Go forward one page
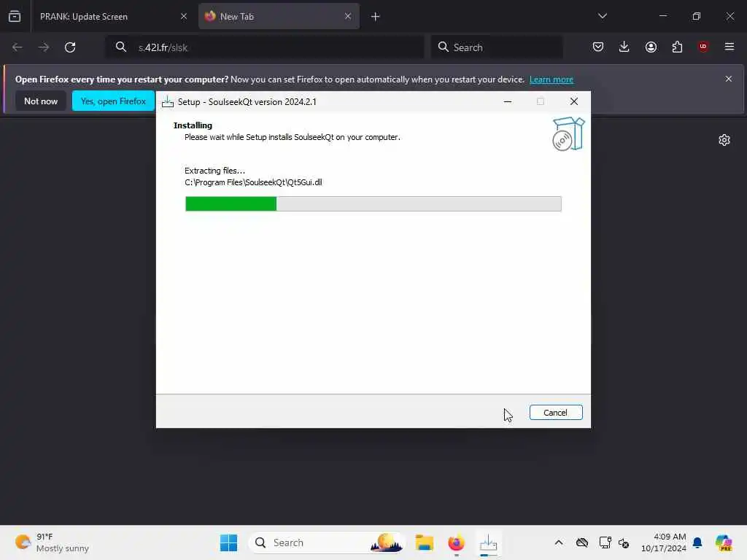This screenshot has height=560, width=747. pos(43,47)
